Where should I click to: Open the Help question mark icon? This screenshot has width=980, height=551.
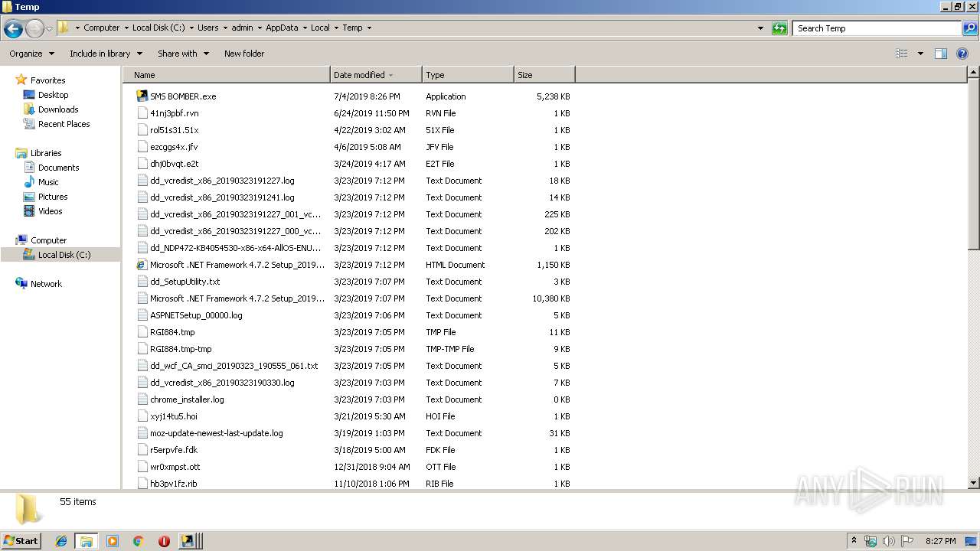click(x=962, y=54)
